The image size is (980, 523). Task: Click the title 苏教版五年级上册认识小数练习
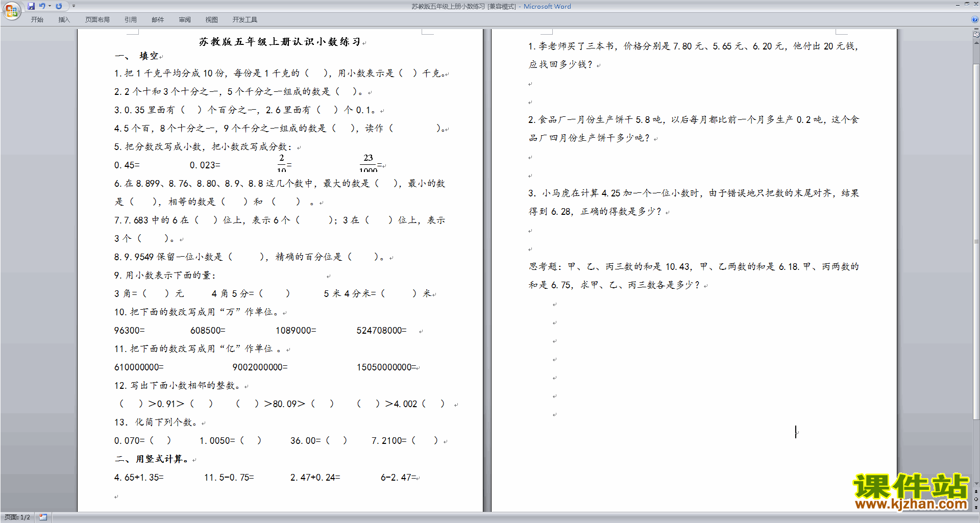click(x=280, y=42)
